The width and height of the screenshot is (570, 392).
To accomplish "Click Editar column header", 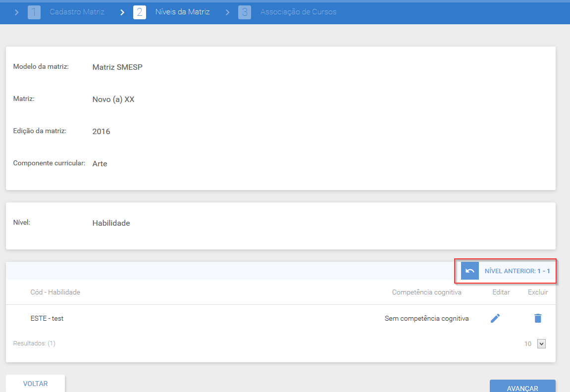I will [x=501, y=292].
